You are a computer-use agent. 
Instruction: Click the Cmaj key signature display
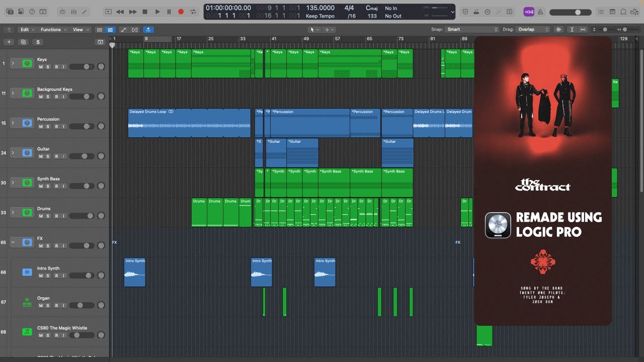tap(372, 8)
